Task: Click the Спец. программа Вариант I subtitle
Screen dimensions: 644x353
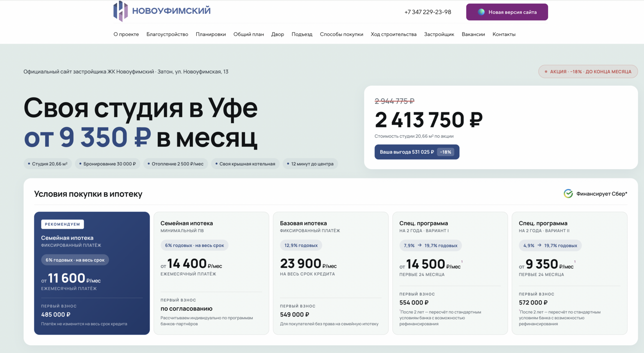Action: (424, 231)
